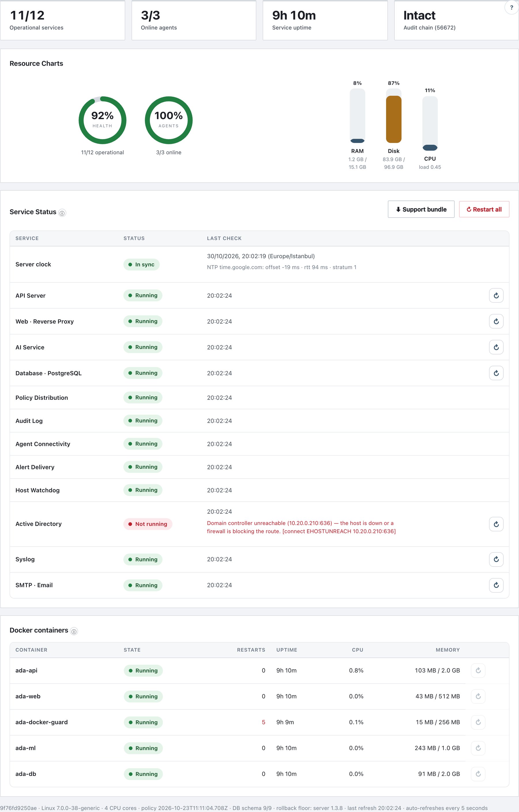Open the Service Status info icon
The width and height of the screenshot is (519, 812).
pyautogui.click(x=62, y=213)
